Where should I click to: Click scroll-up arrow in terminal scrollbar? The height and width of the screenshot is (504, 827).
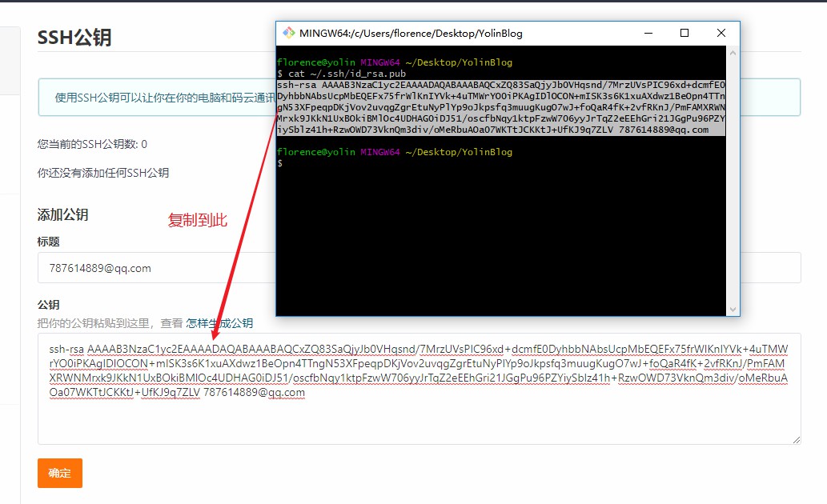point(733,53)
